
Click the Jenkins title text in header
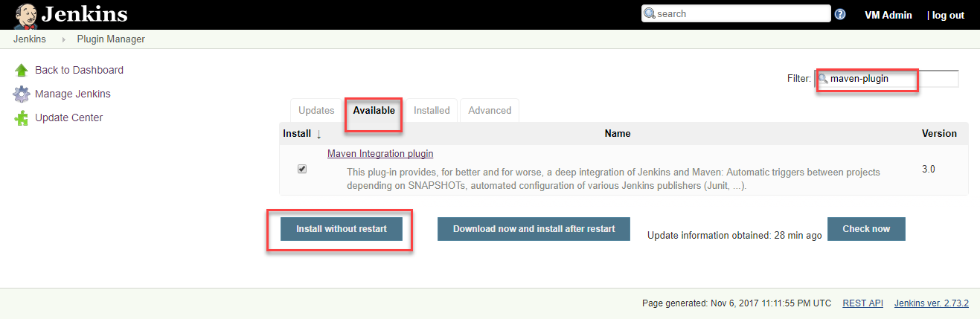click(85, 14)
